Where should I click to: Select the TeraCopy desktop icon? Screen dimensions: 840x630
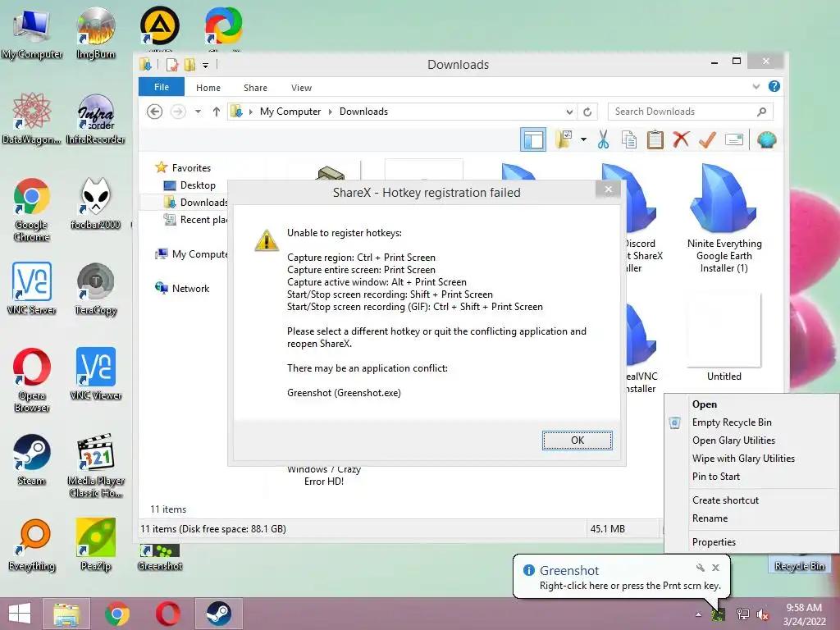(x=95, y=290)
